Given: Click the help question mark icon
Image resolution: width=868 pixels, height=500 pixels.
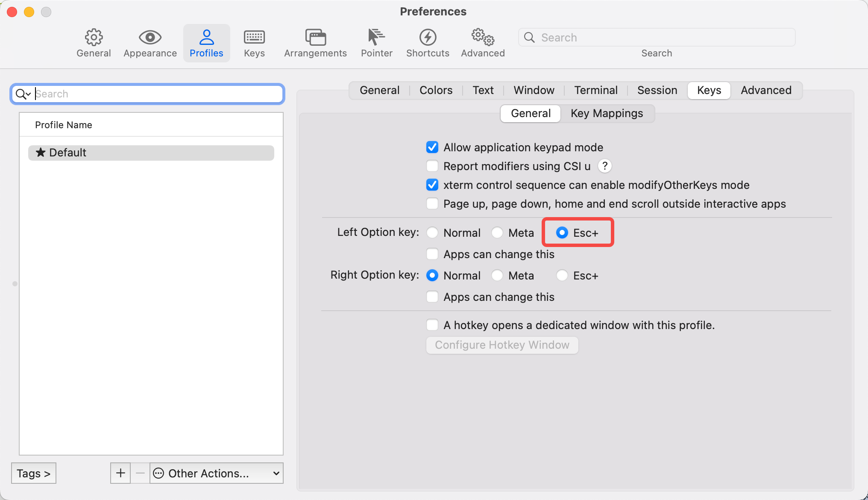Looking at the screenshot, I should [604, 166].
